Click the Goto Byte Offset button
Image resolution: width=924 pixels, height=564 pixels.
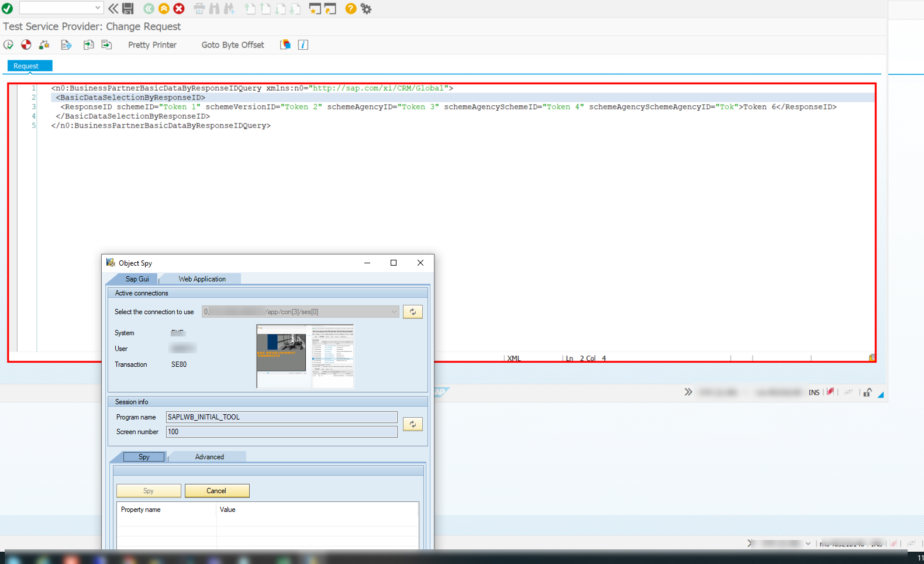point(233,45)
